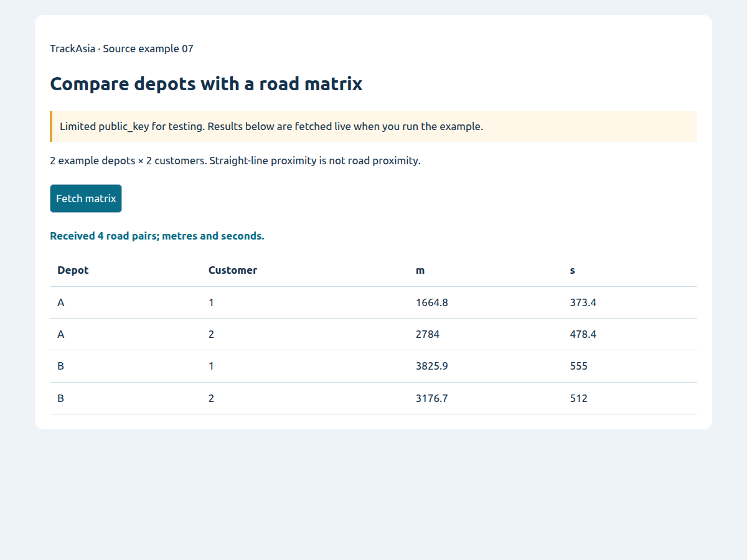The height and width of the screenshot is (560, 747).
Task: Click Customer 2 in the 3176.7 row
Action: tap(304, 398)
